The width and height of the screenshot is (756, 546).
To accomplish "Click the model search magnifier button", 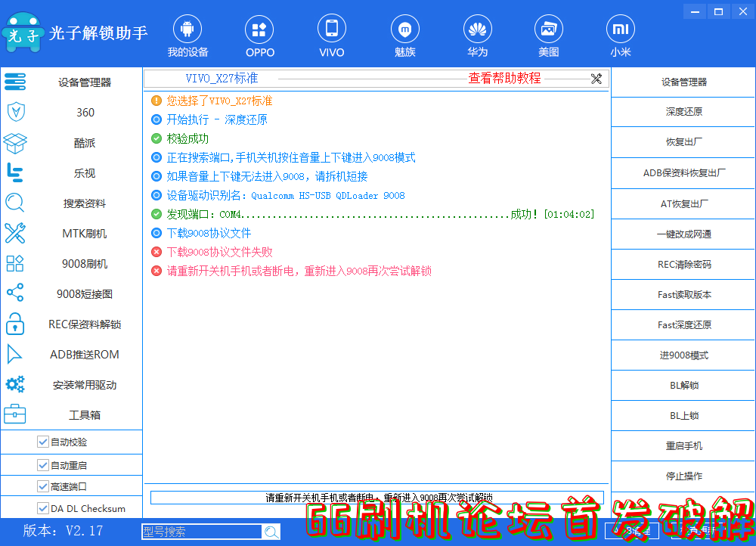I will click(x=271, y=532).
